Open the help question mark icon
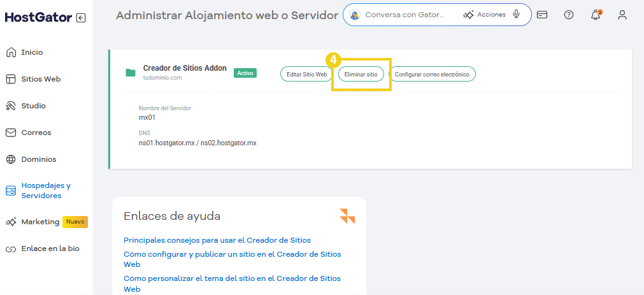644x295 pixels. pos(569,15)
